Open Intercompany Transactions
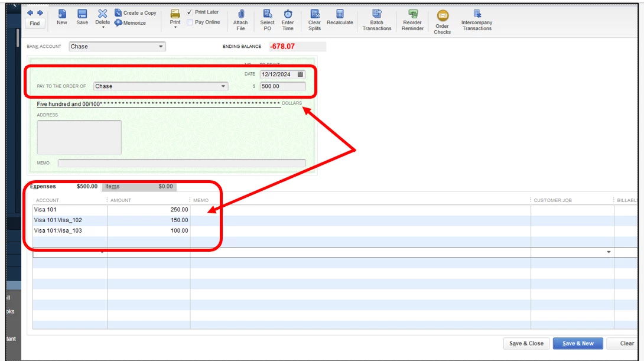 (x=476, y=20)
